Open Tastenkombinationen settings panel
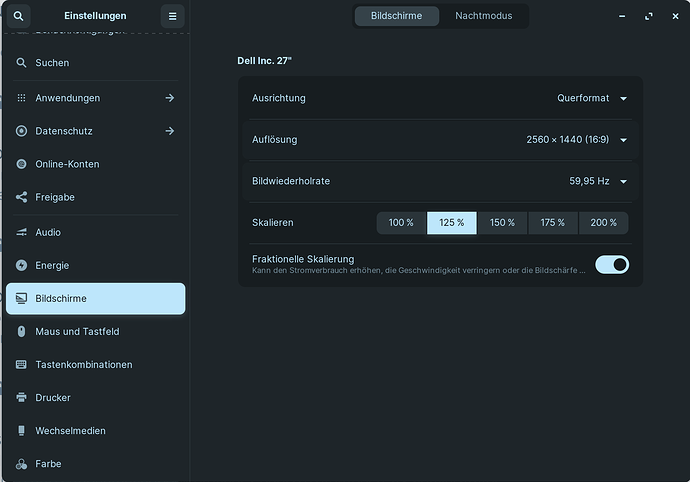Image resolution: width=690 pixels, height=482 pixels. tap(95, 364)
